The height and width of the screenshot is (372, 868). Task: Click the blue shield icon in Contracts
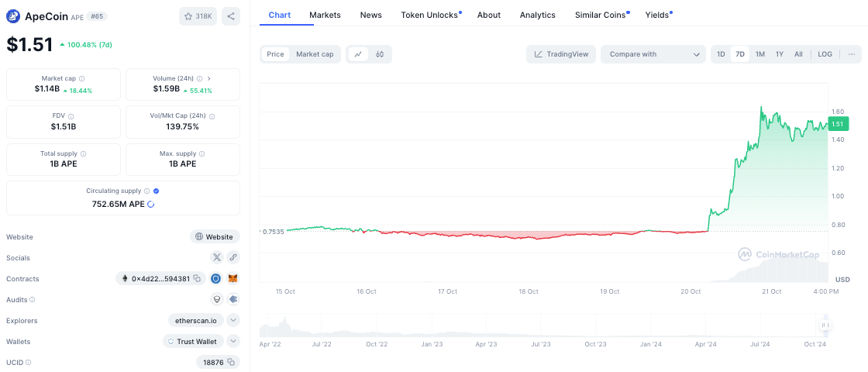pos(216,278)
